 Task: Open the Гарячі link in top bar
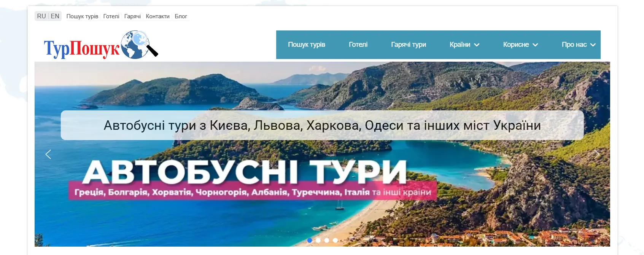(132, 16)
